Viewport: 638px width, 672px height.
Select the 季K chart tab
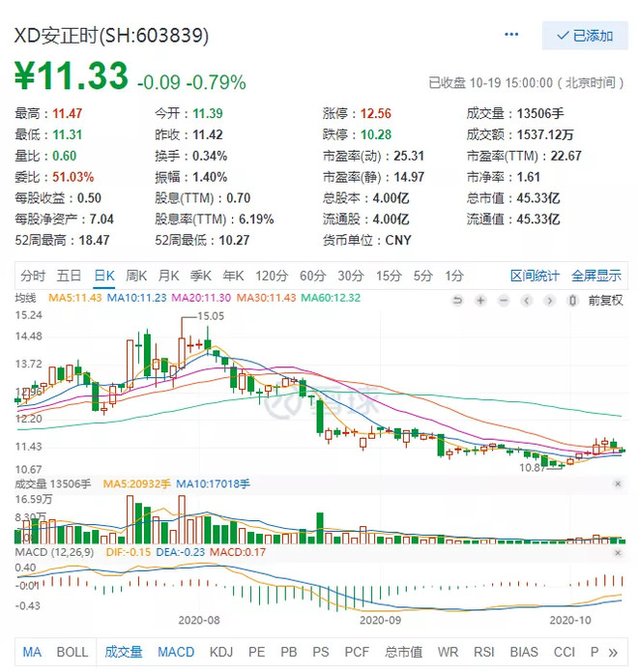201,276
